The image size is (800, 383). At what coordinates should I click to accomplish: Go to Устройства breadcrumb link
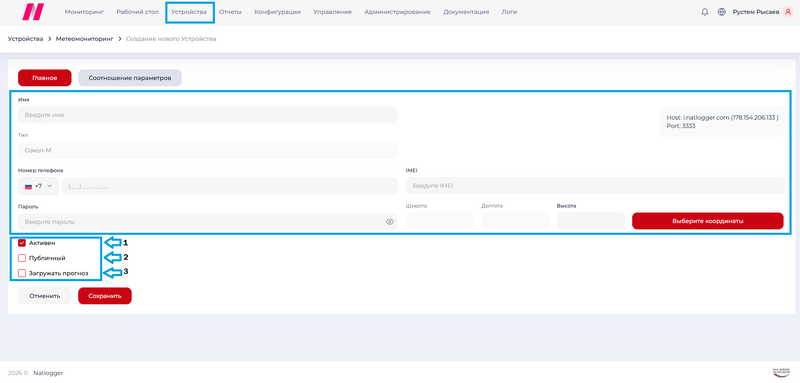[x=26, y=39]
